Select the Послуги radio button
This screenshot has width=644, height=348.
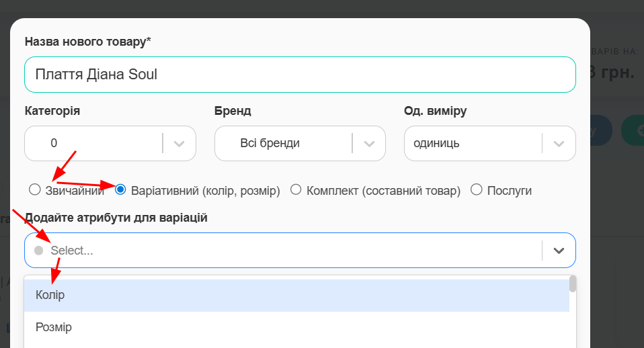pyautogui.click(x=477, y=190)
